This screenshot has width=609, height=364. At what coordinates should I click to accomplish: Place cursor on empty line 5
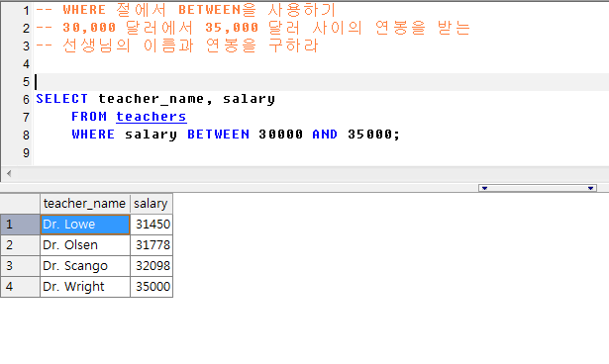pos(322,82)
